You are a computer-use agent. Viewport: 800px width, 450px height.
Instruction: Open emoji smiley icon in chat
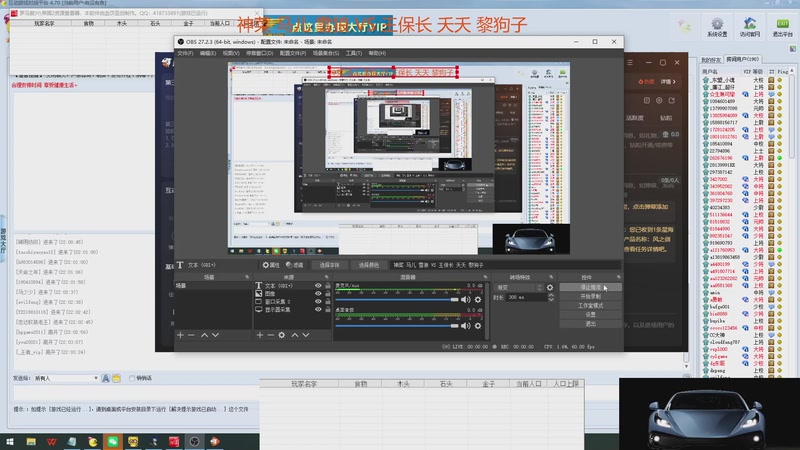click(x=116, y=379)
